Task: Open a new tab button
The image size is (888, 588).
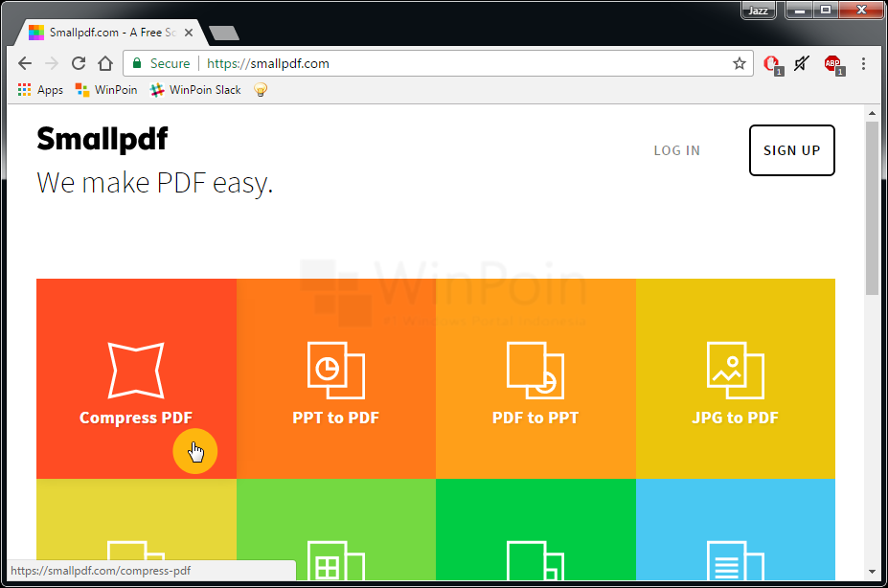Action: point(224,34)
